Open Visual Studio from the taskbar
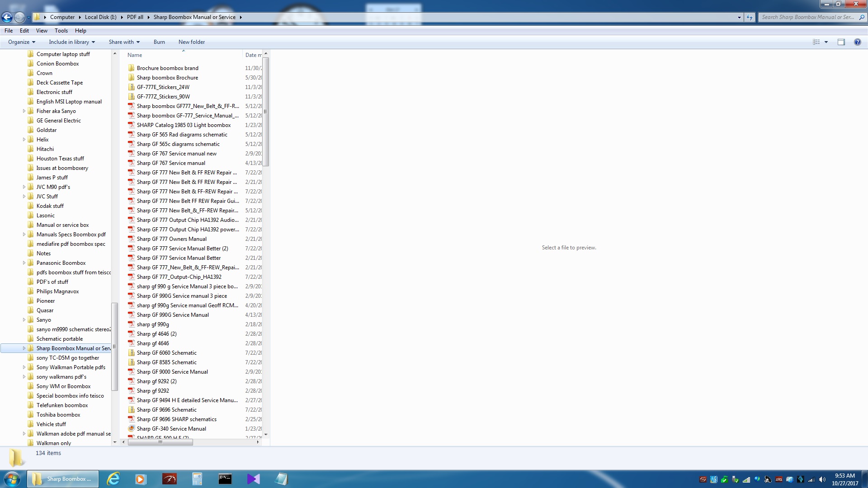Viewport: 868px width, 488px height. [254, 479]
